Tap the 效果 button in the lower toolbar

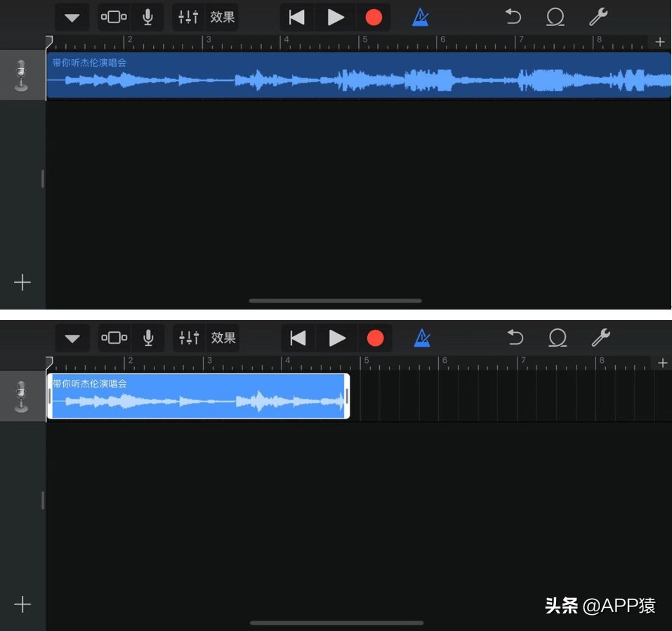click(223, 338)
